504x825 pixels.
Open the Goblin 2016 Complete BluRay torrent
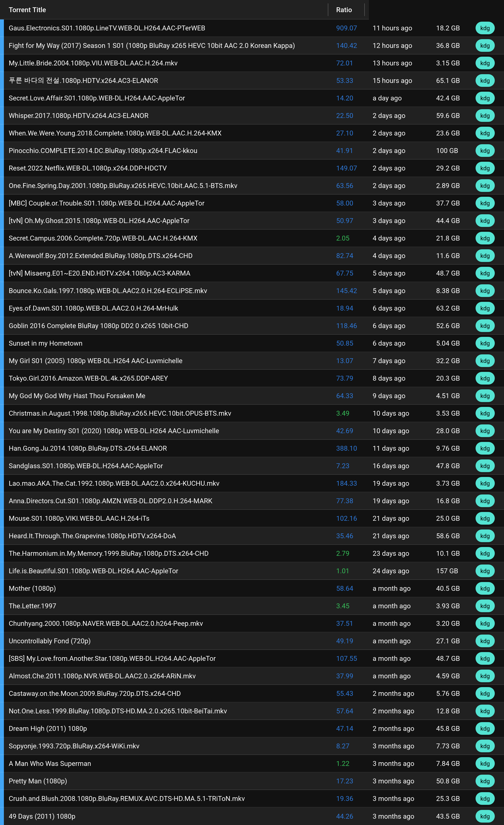[x=98, y=326]
